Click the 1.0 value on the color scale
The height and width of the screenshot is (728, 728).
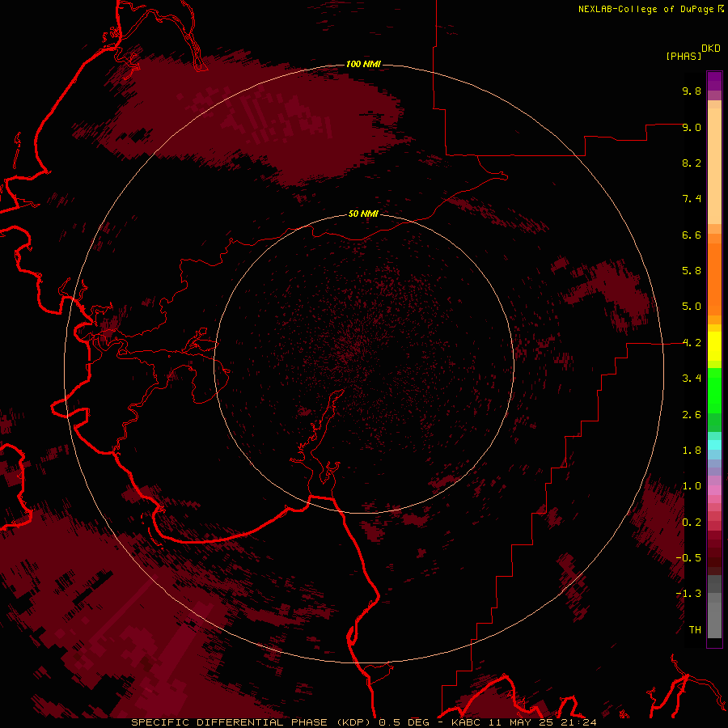tap(692, 486)
